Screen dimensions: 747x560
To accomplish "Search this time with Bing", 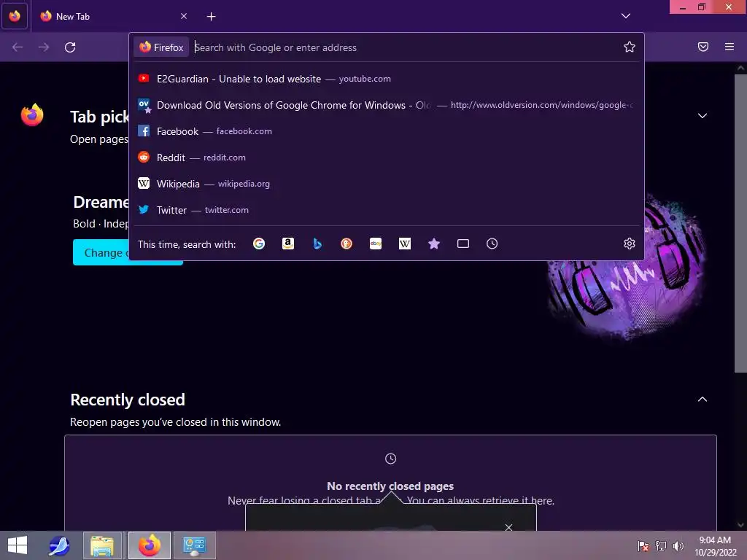I will 317,244.
